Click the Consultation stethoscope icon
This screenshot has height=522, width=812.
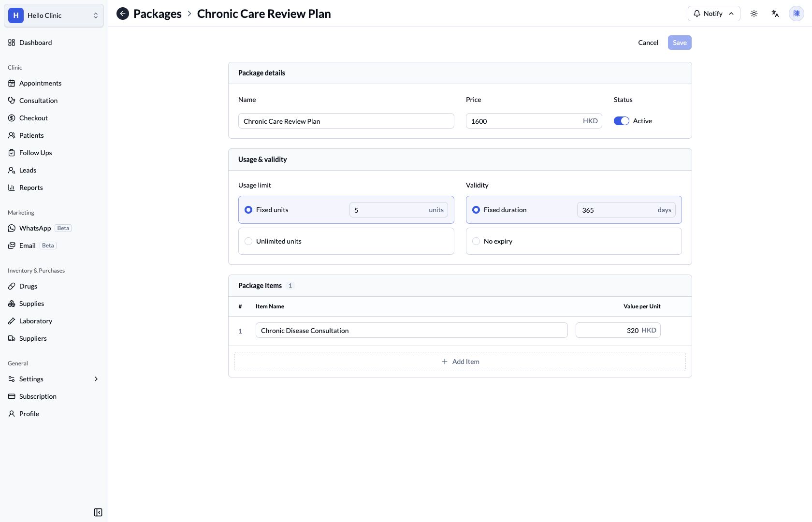pos(12,101)
